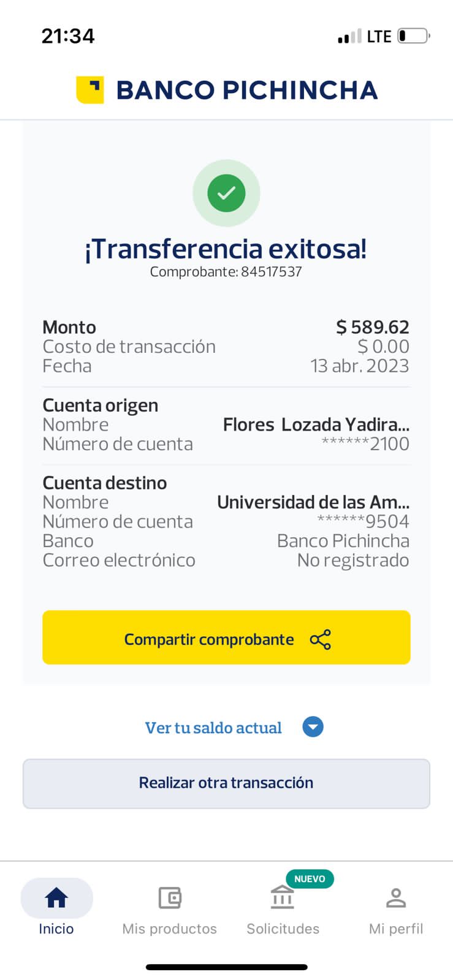The image size is (453, 980).
Task: Open the Ver tu saldo actual link
Action: coord(213,728)
